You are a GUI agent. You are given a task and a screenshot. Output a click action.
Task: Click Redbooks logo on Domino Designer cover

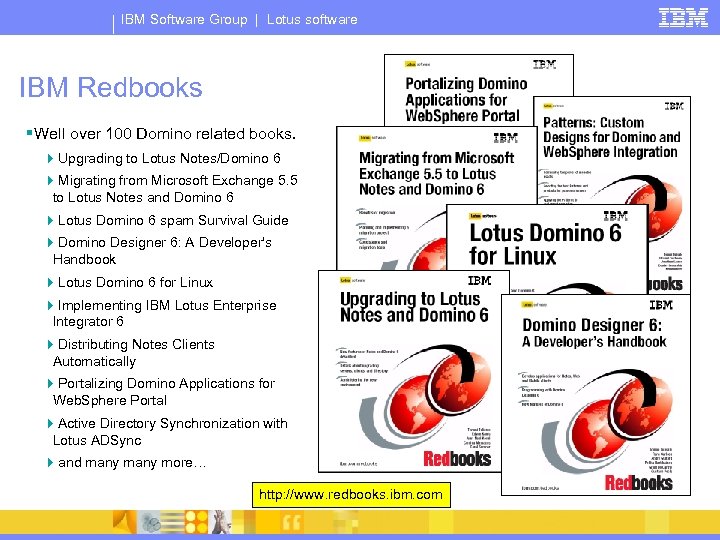click(638, 482)
